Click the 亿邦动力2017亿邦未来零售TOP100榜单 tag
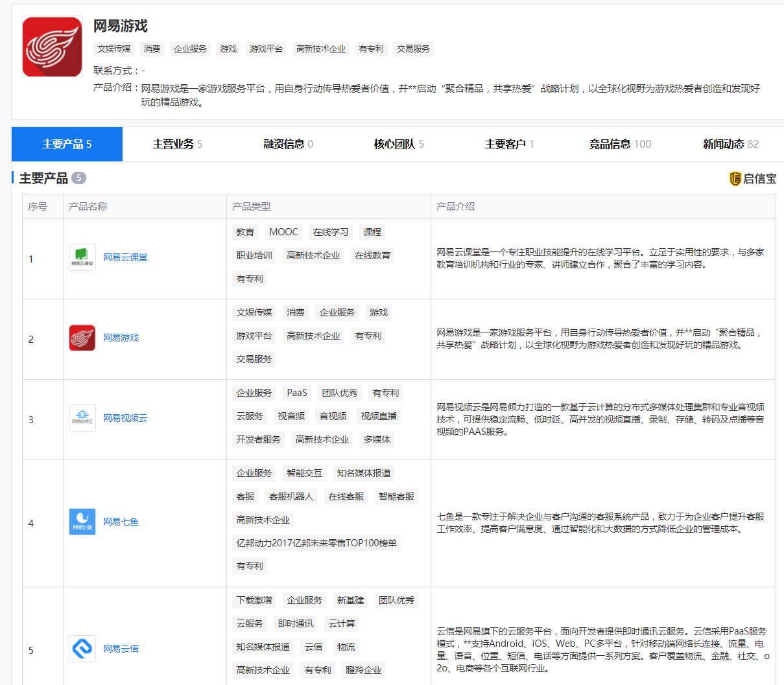The image size is (784, 685). tap(316, 543)
